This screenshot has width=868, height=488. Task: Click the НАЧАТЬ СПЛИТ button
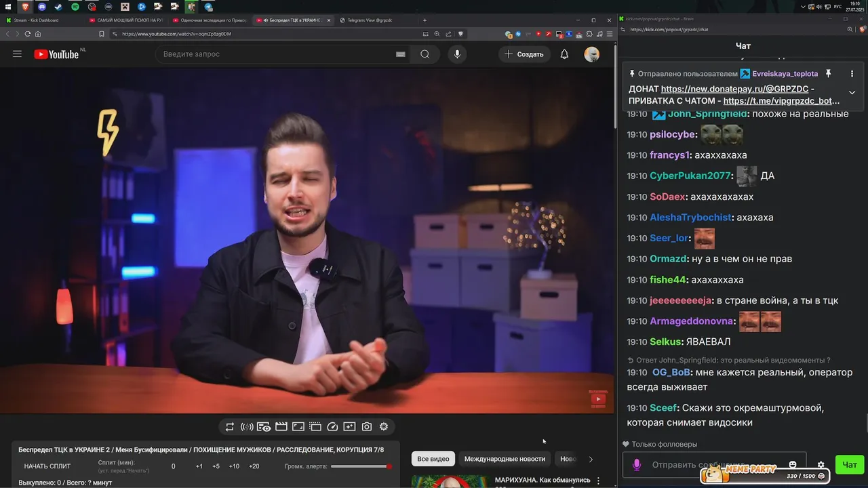(47, 466)
